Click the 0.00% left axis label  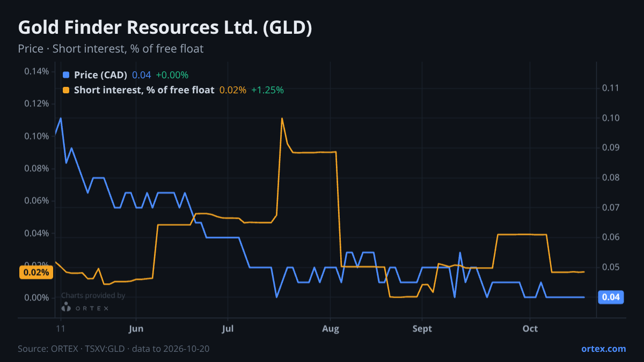[x=36, y=298]
